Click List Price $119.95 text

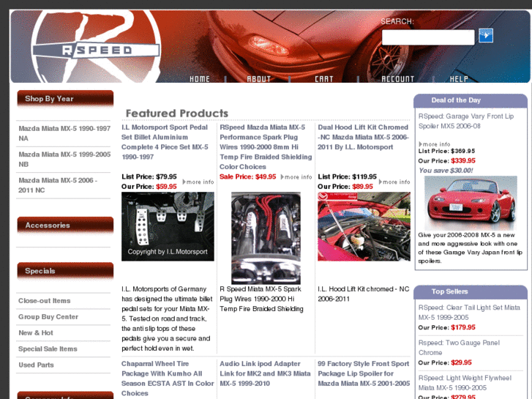[x=347, y=176]
